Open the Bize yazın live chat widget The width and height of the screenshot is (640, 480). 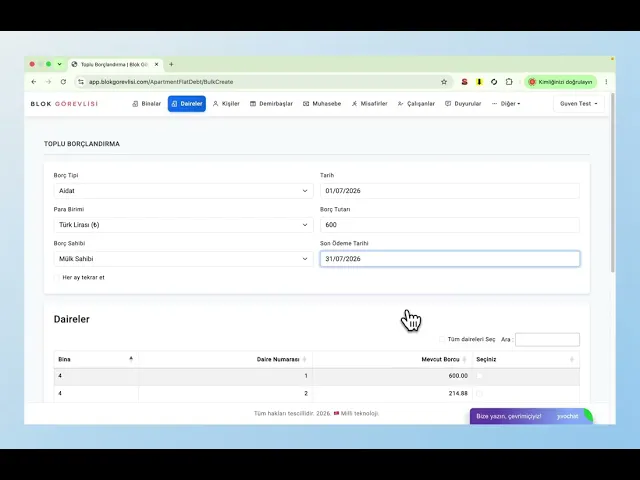531,416
